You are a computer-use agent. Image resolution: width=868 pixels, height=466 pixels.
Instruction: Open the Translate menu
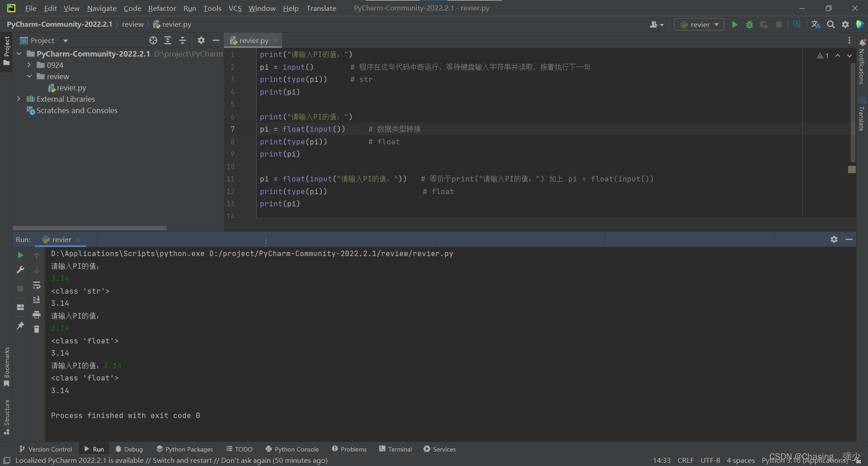[x=321, y=8]
